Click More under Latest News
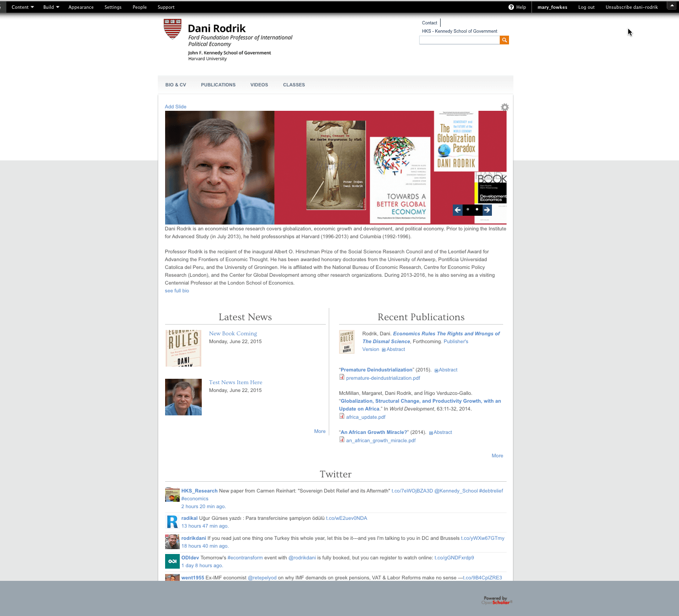 click(x=320, y=431)
